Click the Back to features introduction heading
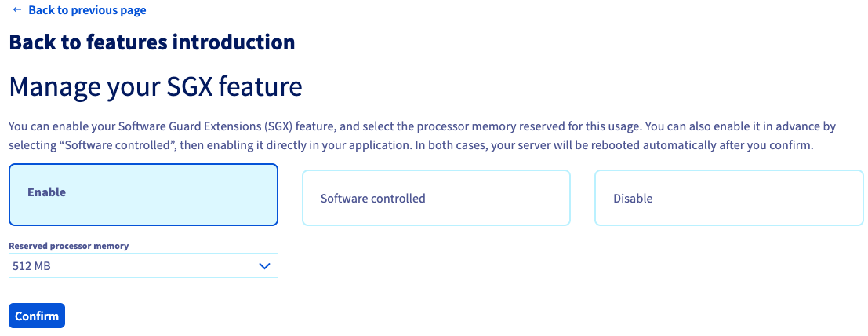The image size is (868, 336). (152, 42)
